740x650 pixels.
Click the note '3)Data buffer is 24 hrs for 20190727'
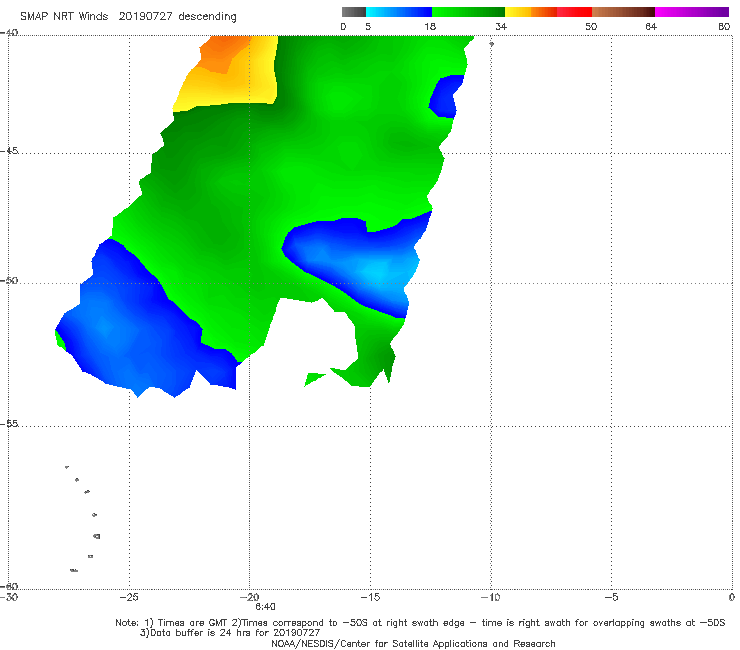click(230, 633)
